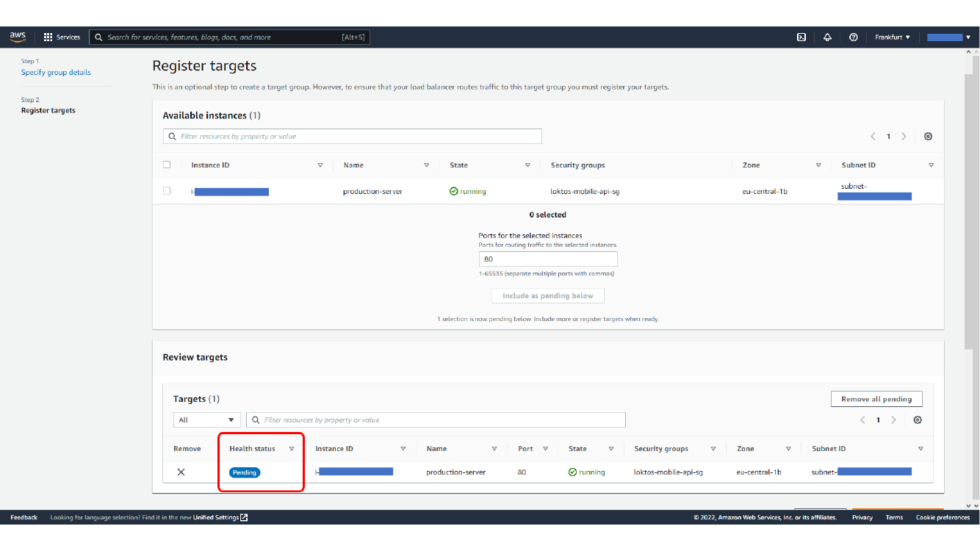Open Available instances table settings gear
Image resolution: width=980 pixels, height=551 pixels.
click(x=928, y=137)
